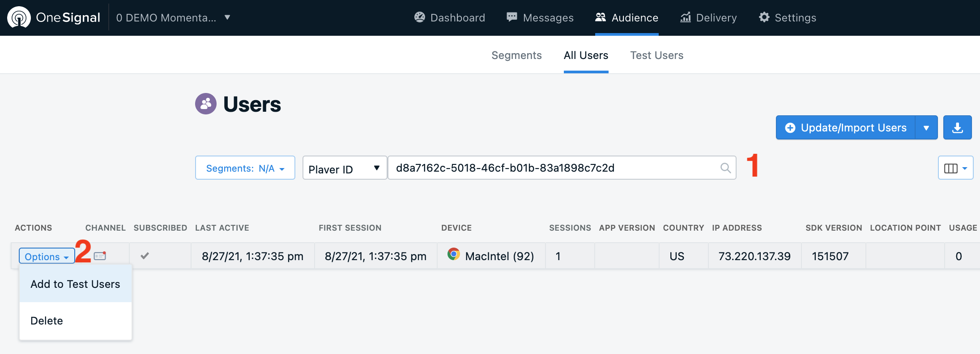The image size is (980, 354).
Task: Click the Audience people icon
Action: 601,17
